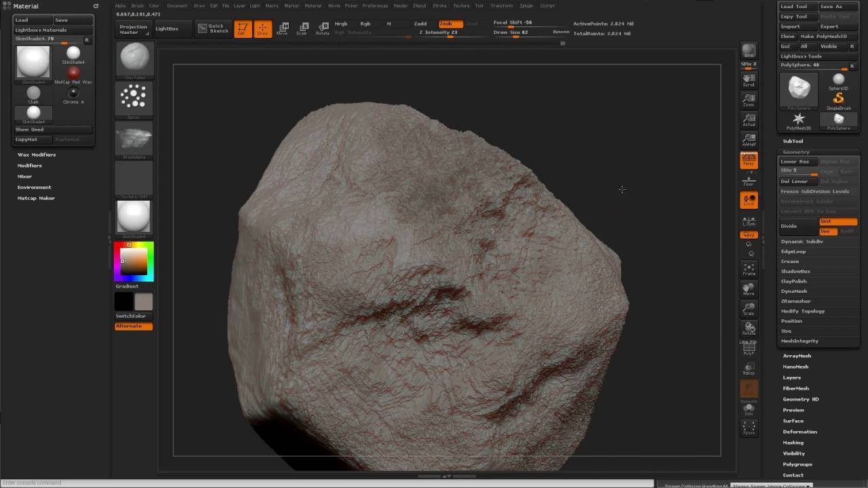Toggle Local transform button
This screenshot has width=868, height=488.
click(x=749, y=200)
